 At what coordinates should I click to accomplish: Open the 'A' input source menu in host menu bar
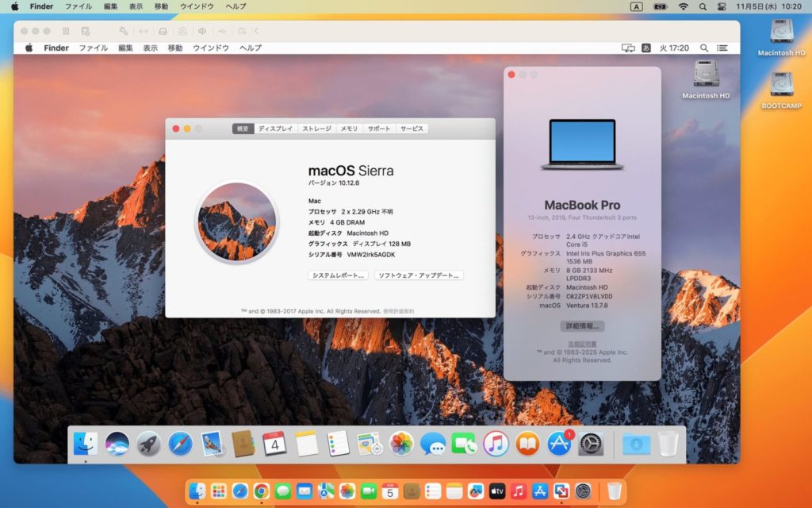coord(637,6)
